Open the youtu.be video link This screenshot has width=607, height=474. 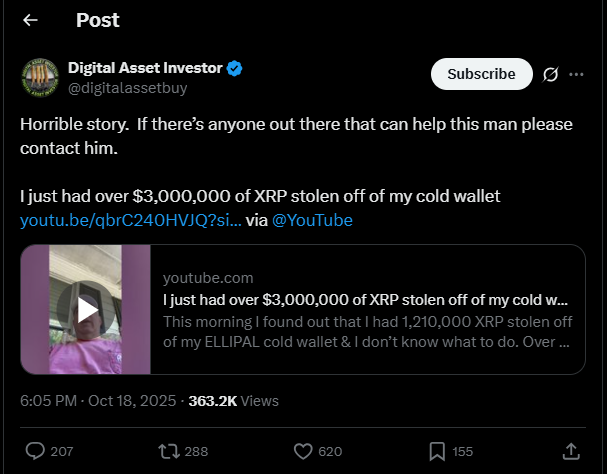(x=130, y=220)
